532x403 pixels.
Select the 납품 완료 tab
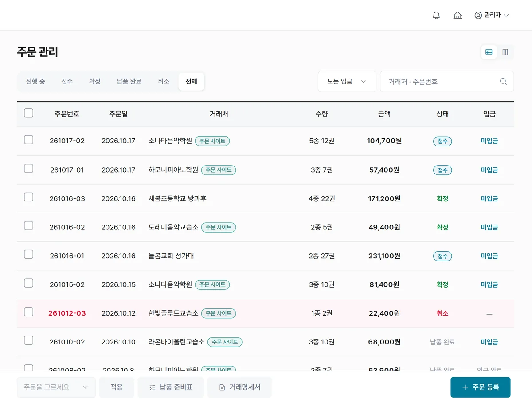pyautogui.click(x=129, y=81)
